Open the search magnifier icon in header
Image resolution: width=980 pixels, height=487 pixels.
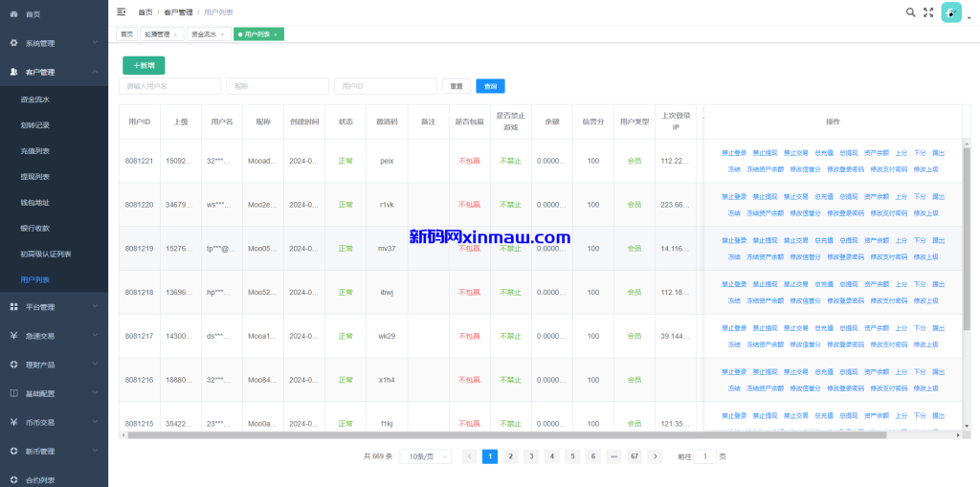pyautogui.click(x=910, y=12)
